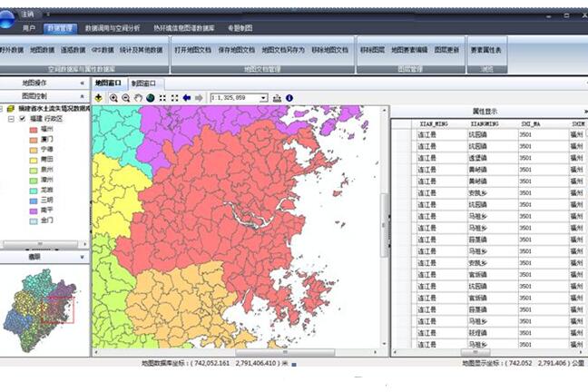Select the Zoom In magnifier tool
588x392 pixels.
point(113,97)
